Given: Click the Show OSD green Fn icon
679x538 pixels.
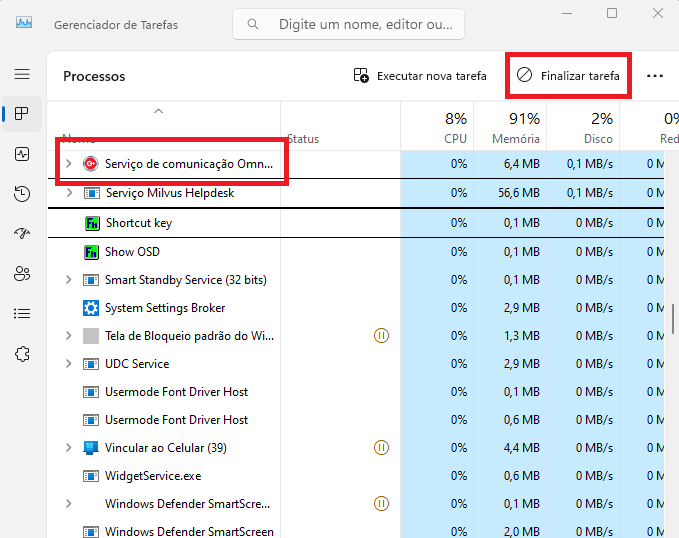Looking at the screenshot, I should [91, 252].
